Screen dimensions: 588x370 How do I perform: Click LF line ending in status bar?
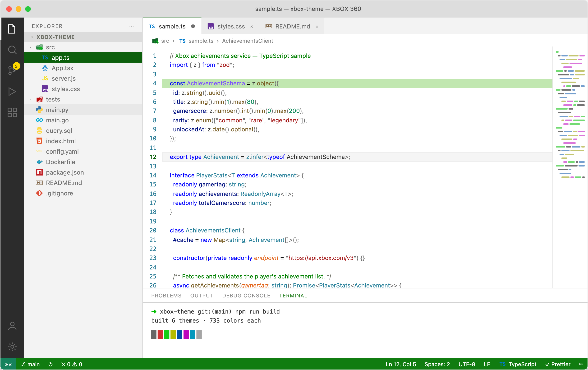click(x=487, y=364)
